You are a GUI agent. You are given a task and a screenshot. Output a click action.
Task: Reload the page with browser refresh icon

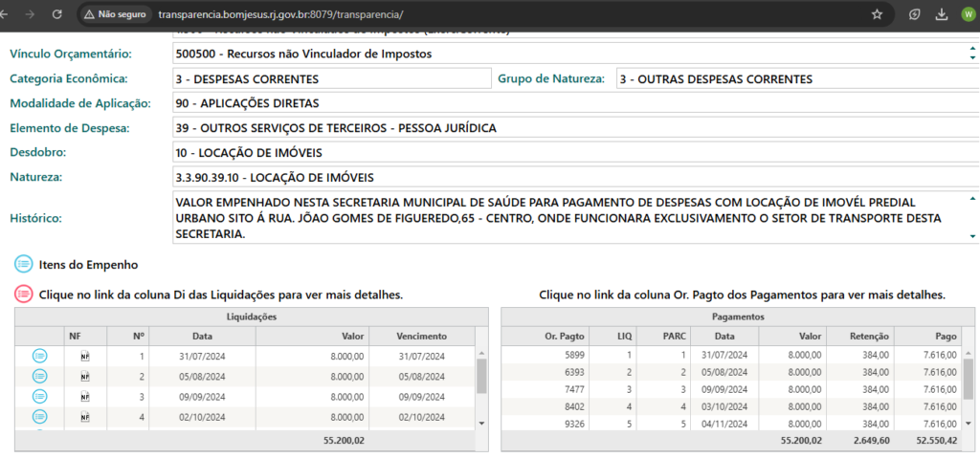(x=56, y=13)
